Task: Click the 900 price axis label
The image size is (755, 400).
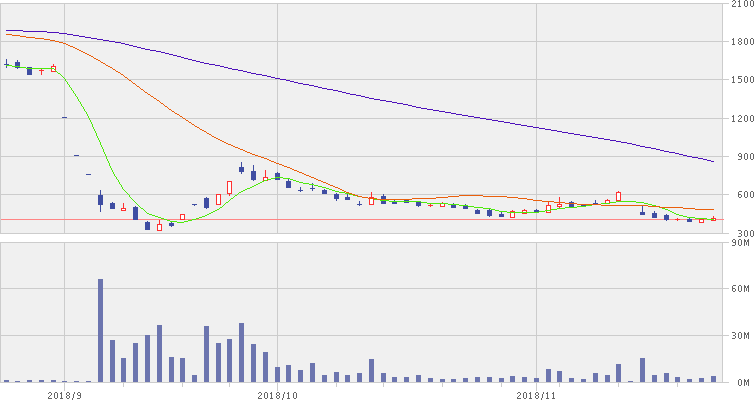Action: [x=742, y=157]
